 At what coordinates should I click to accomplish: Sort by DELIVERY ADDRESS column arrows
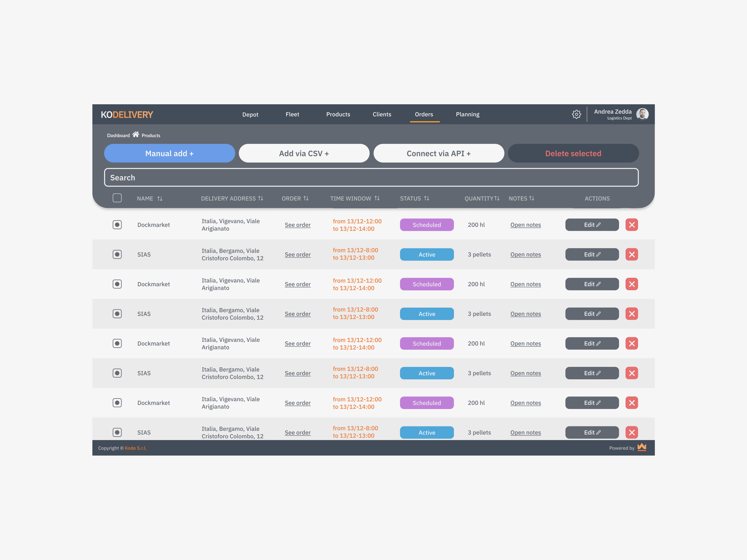[x=260, y=198]
